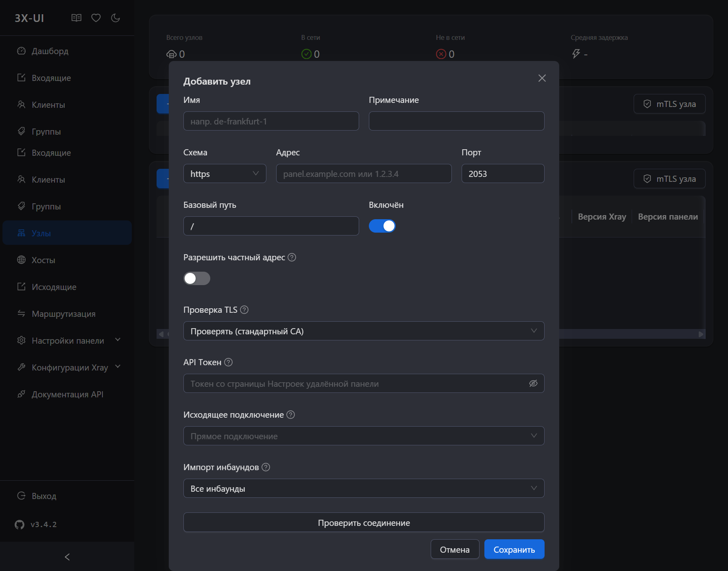Click the Имя input field
Image resolution: width=728 pixels, height=571 pixels.
click(x=271, y=121)
